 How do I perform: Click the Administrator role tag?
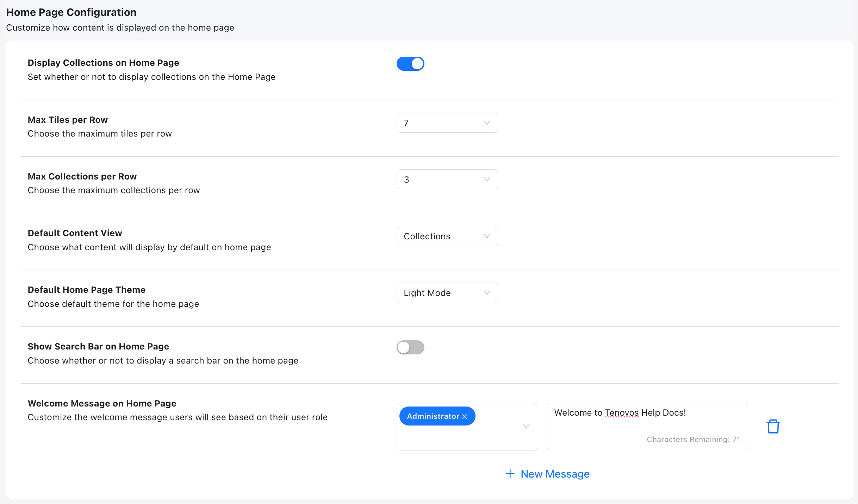pos(433,416)
